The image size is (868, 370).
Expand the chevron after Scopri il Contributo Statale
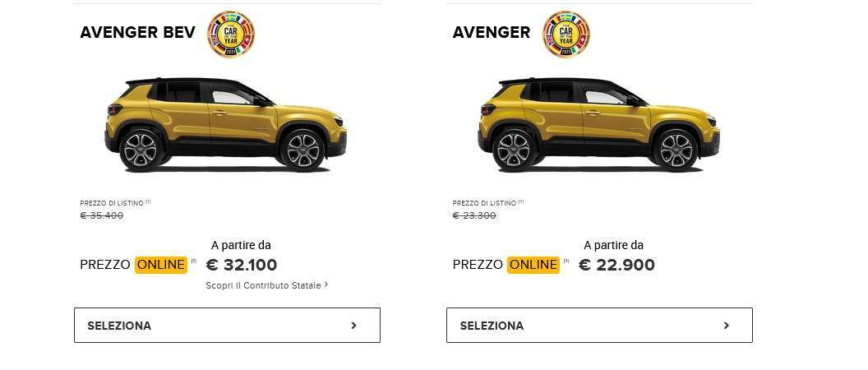click(x=326, y=284)
